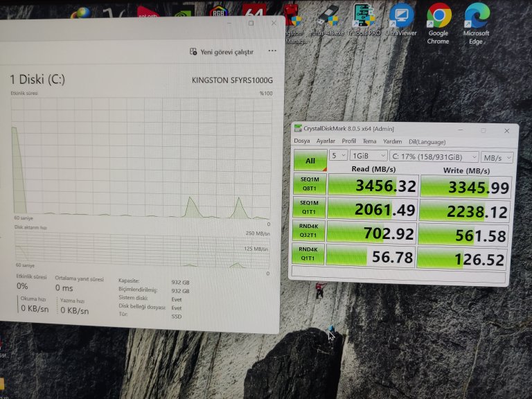Open the unit dropdown showing MB/s

(497, 157)
